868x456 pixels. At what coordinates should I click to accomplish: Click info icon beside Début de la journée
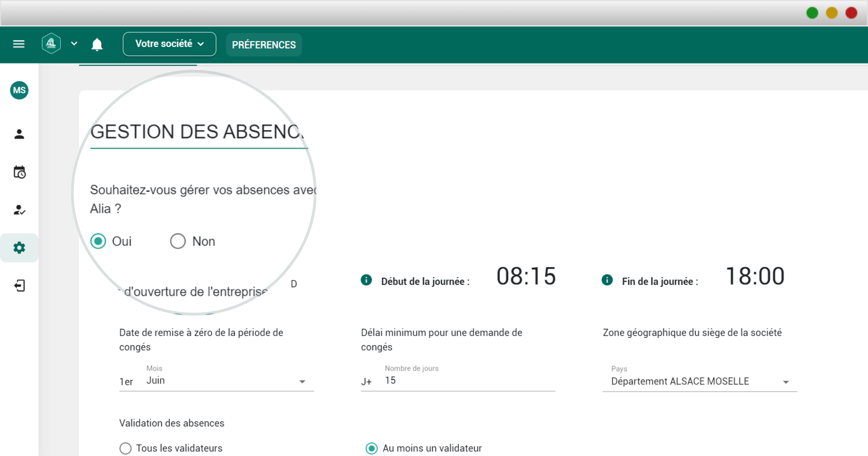tap(366, 280)
